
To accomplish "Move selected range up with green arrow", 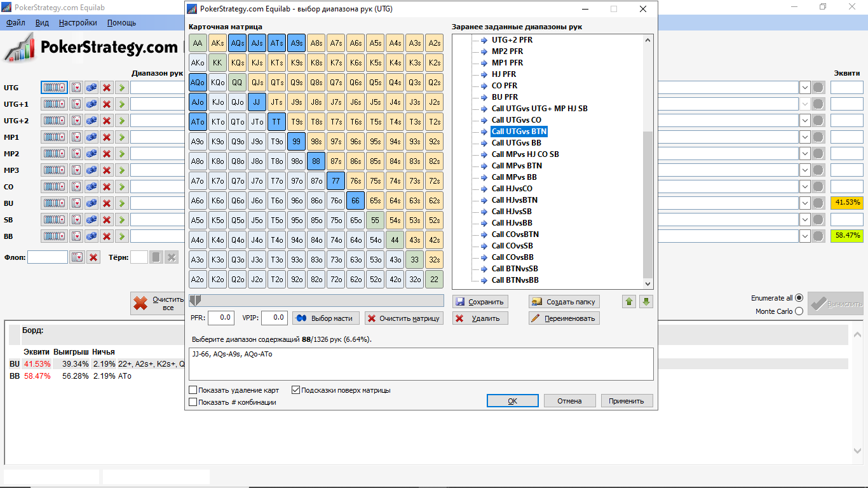I will [x=629, y=301].
